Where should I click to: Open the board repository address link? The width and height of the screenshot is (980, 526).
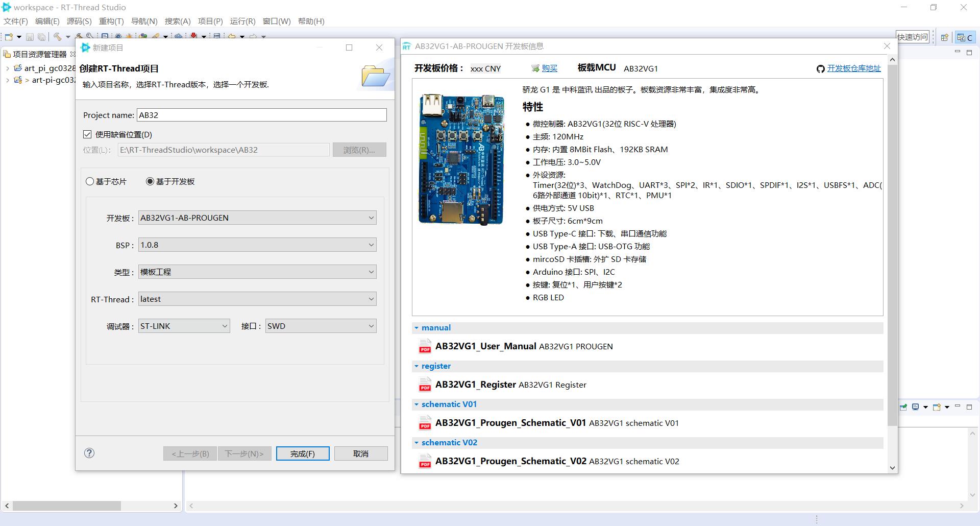(x=854, y=68)
